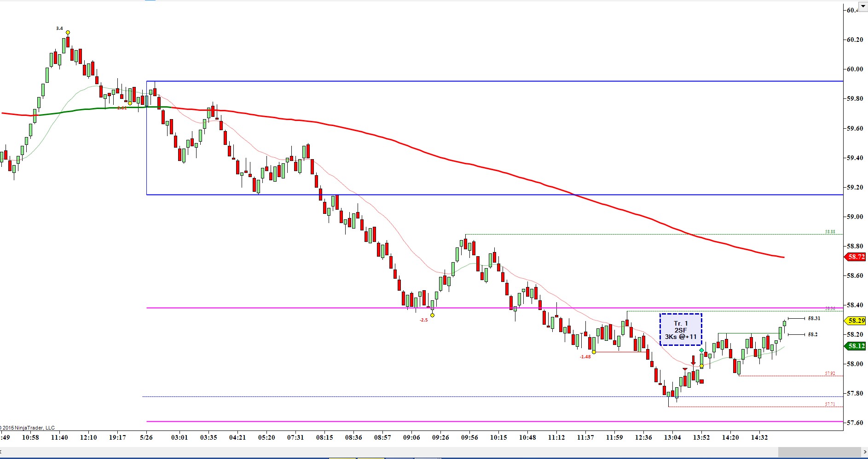Click the -2.5 swing label

[423, 320]
